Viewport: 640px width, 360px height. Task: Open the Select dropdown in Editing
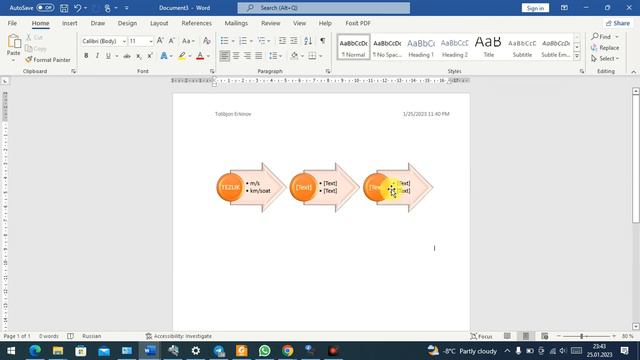[x=605, y=59]
